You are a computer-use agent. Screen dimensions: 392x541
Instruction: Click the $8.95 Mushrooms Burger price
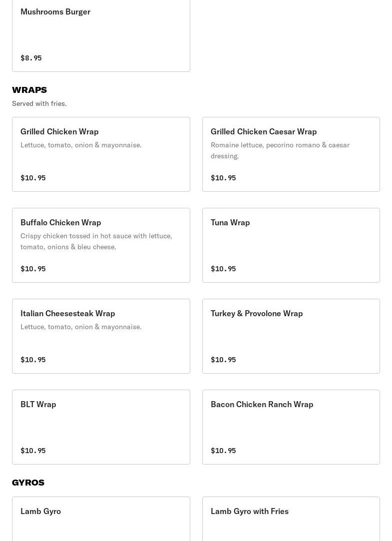pyautogui.click(x=31, y=58)
